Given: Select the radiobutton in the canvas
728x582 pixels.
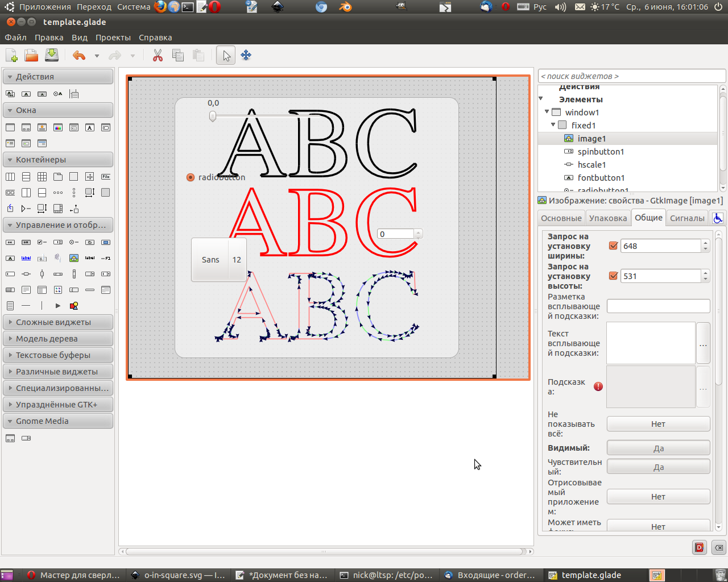Looking at the screenshot, I should tap(191, 177).
